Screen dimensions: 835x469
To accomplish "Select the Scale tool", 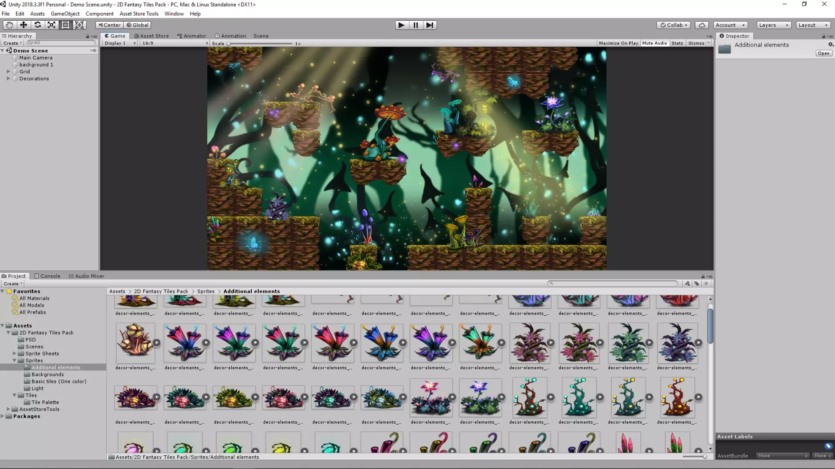I will pos(51,25).
